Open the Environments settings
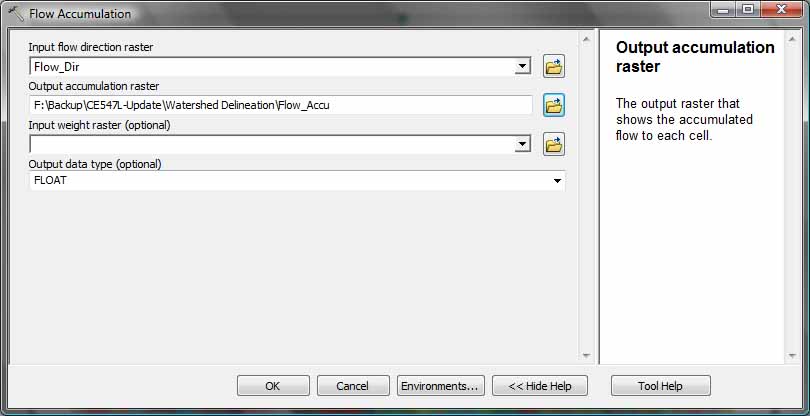 [x=441, y=386]
